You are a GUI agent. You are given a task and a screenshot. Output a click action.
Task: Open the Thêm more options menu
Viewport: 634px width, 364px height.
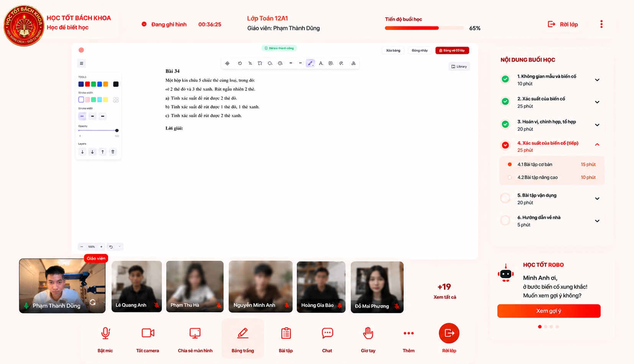[408, 339]
